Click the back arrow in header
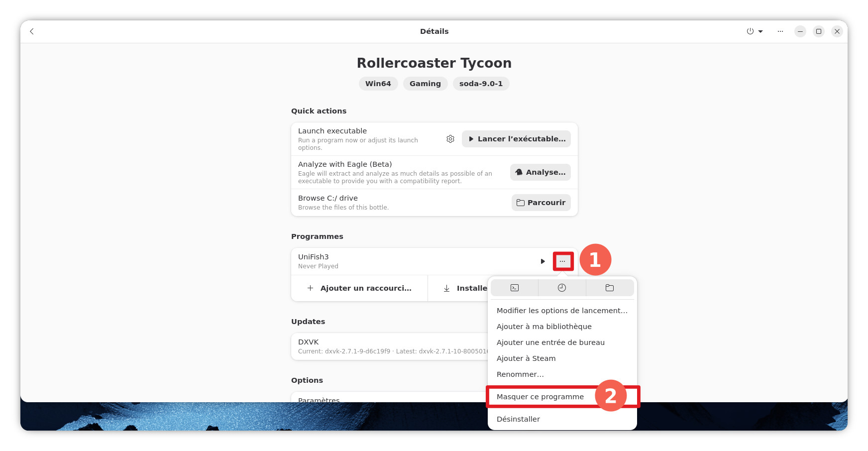 pyautogui.click(x=32, y=31)
